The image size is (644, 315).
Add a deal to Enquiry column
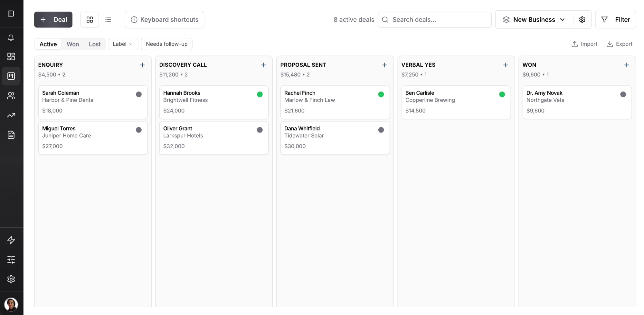(x=142, y=65)
